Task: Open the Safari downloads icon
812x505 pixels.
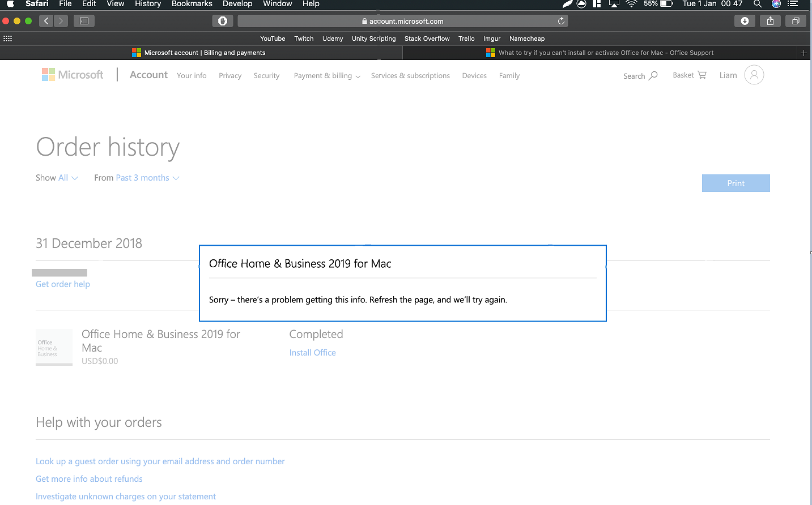Action: point(745,21)
